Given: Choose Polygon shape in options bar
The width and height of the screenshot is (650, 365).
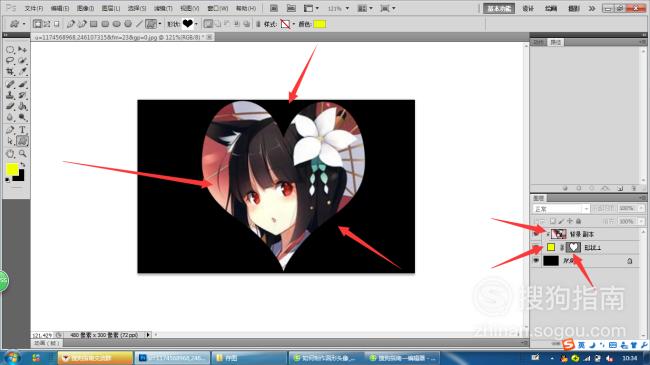Looking at the screenshot, I should (128, 24).
